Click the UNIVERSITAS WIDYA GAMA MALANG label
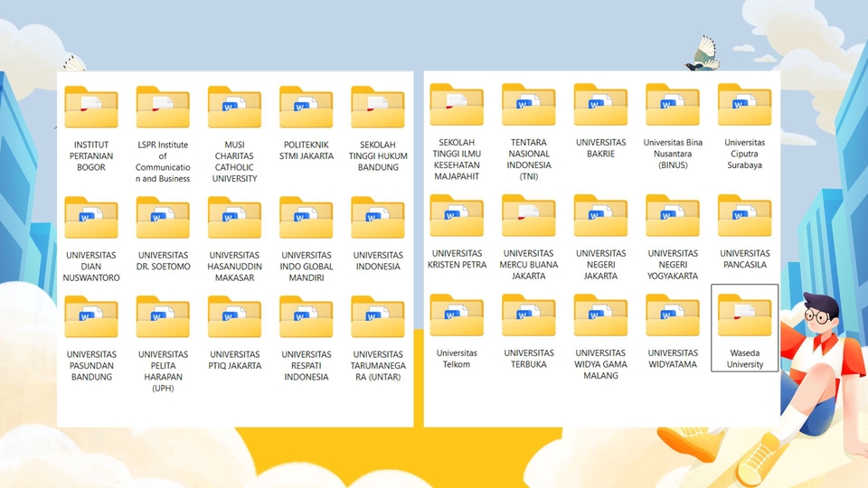This screenshot has width=868, height=488. 600,363
